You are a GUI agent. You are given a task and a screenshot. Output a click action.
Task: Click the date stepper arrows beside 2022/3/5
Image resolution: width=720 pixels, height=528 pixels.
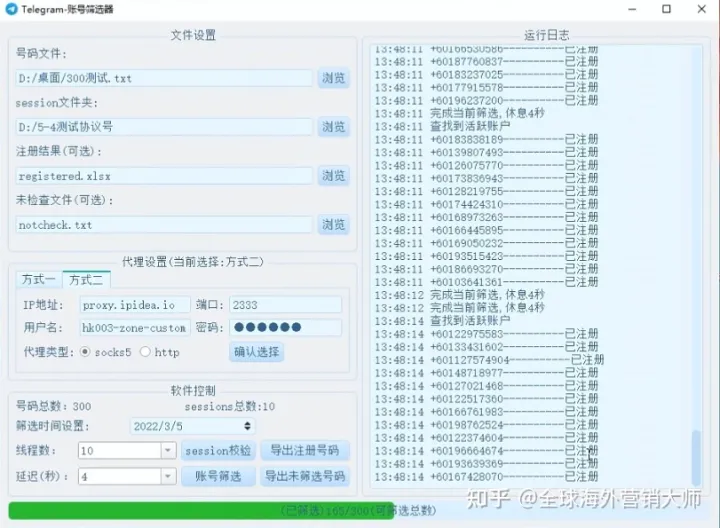pyautogui.click(x=248, y=426)
